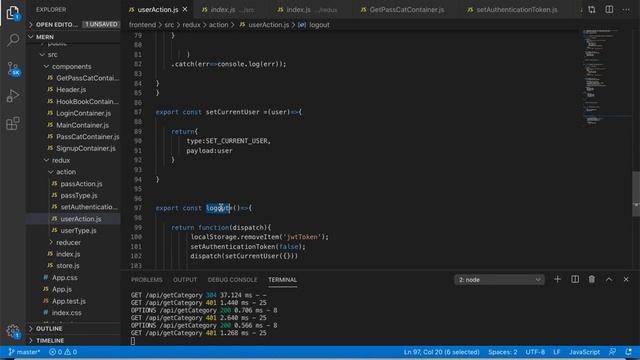Open App.css in the explorer
This screenshot has height=360, width=640.
(x=64, y=277)
